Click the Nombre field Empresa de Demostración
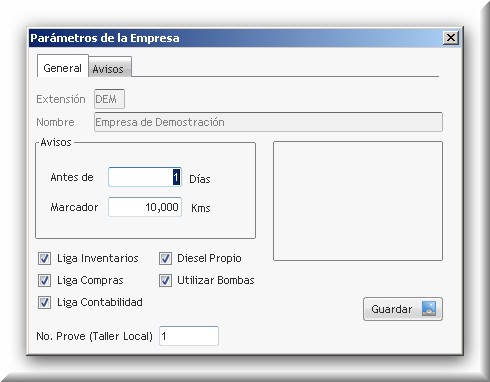The width and height of the screenshot is (490, 382). coord(268,122)
